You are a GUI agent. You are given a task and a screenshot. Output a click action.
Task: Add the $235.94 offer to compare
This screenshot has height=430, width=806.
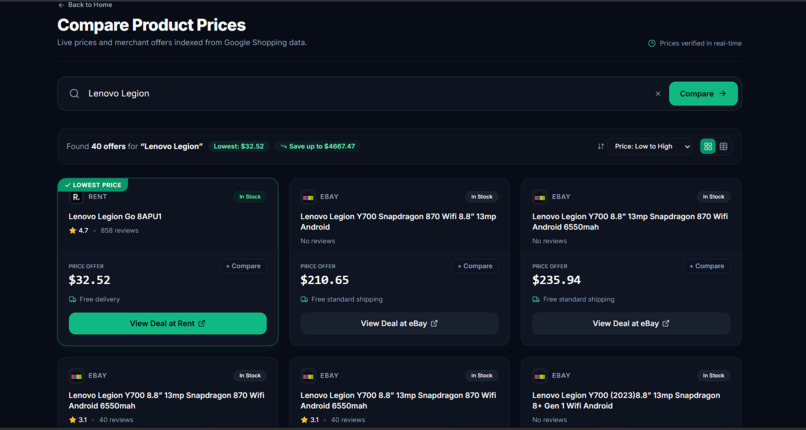point(707,266)
